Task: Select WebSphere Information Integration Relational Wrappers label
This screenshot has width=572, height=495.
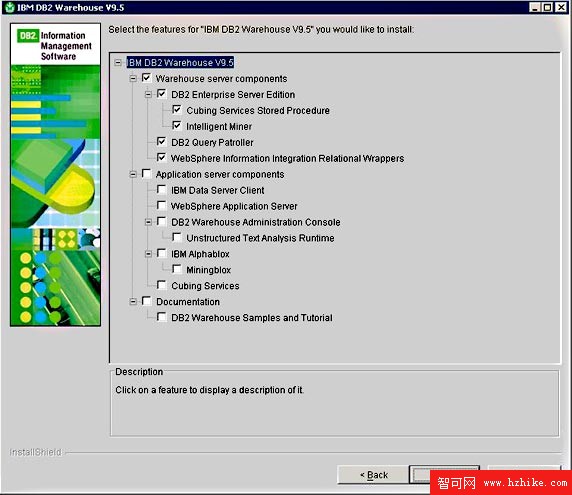Action: coord(287,158)
